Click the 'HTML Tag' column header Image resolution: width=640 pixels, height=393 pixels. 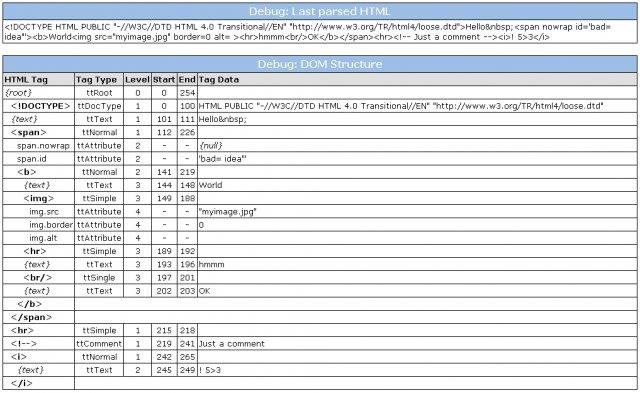click(38, 80)
